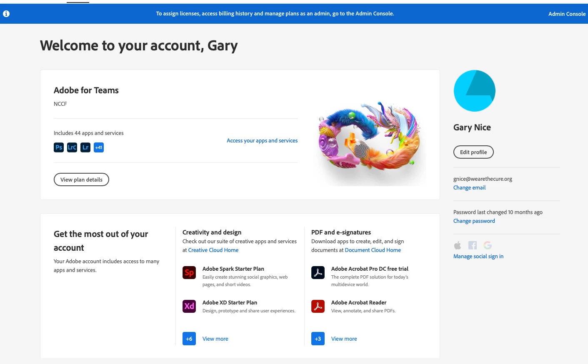The width and height of the screenshot is (588, 364).
Task: Click the +6 creativity apps badge
Action: pyautogui.click(x=189, y=339)
